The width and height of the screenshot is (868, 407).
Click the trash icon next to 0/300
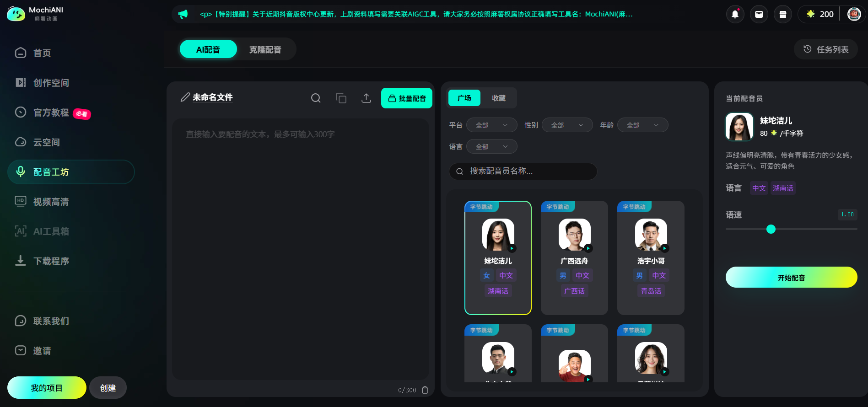pos(425,390)
